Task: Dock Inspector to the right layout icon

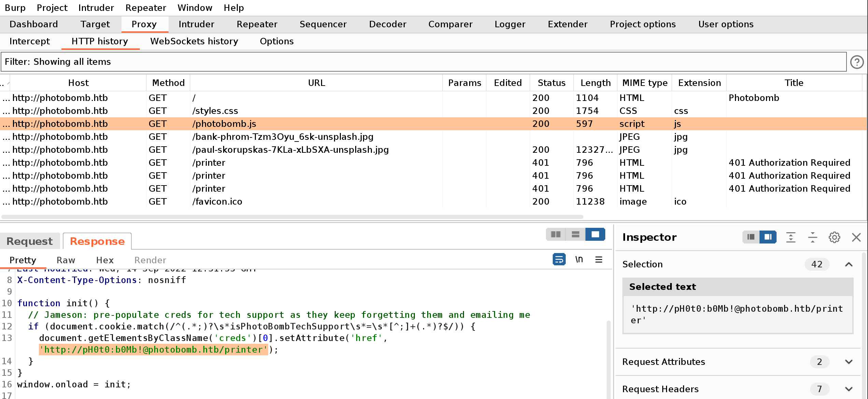Action: pos(768,237)
